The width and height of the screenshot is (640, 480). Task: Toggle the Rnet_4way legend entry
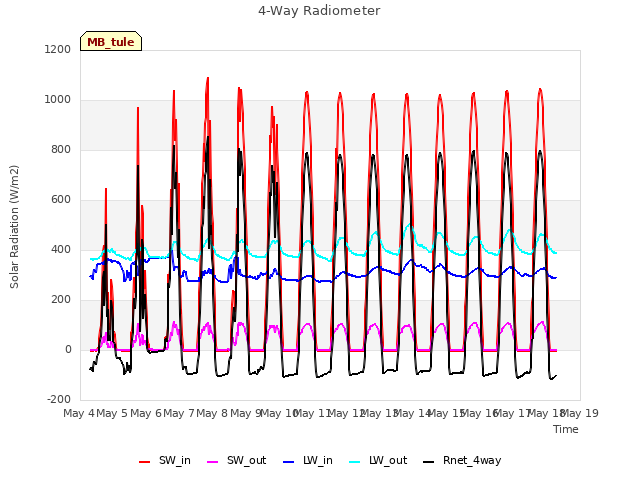(462, 460)
